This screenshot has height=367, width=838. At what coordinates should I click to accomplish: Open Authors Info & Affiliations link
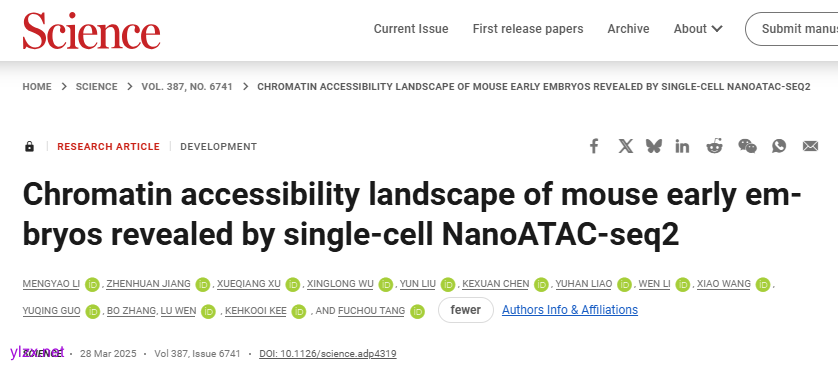tap(570, 310)
